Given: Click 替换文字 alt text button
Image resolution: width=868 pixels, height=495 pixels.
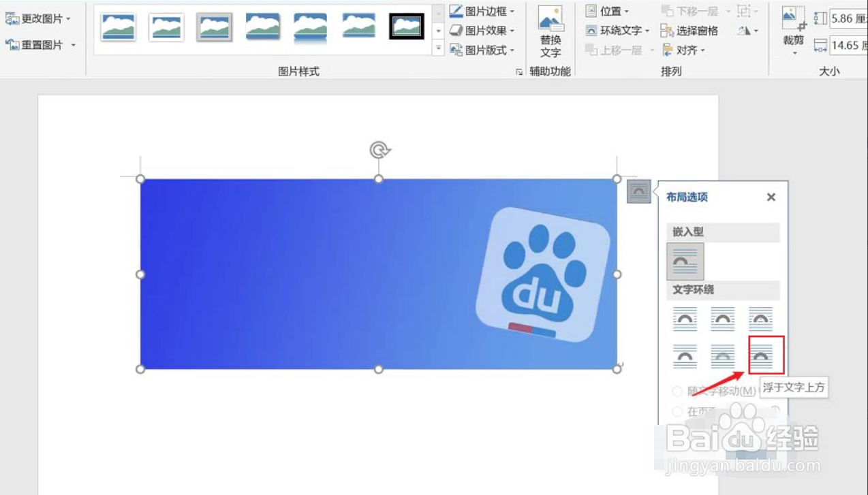Looking at the screenshot, I should click(x=551, y=32).
